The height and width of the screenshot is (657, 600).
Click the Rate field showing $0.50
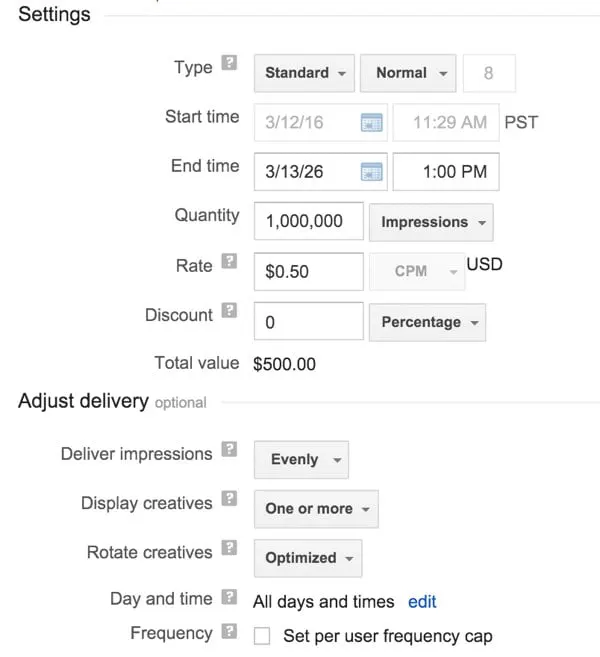(308, 271)
